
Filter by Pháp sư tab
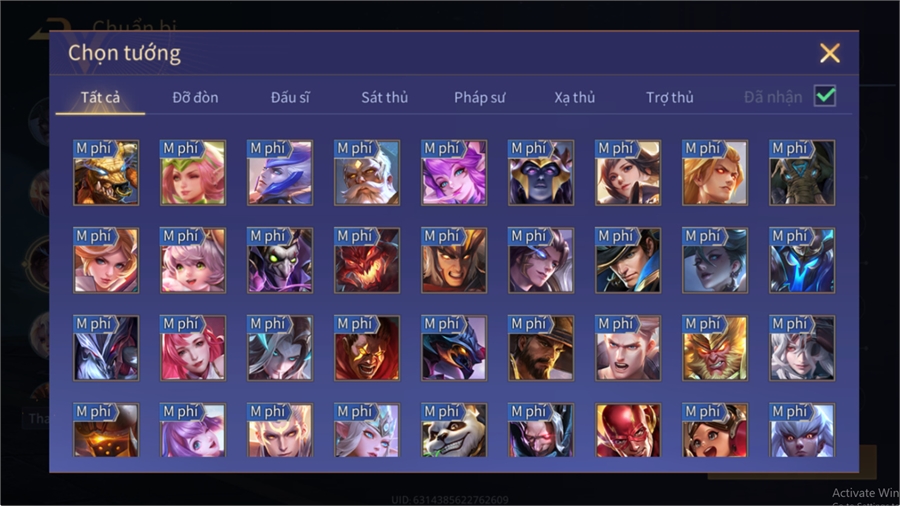point(479,98)
